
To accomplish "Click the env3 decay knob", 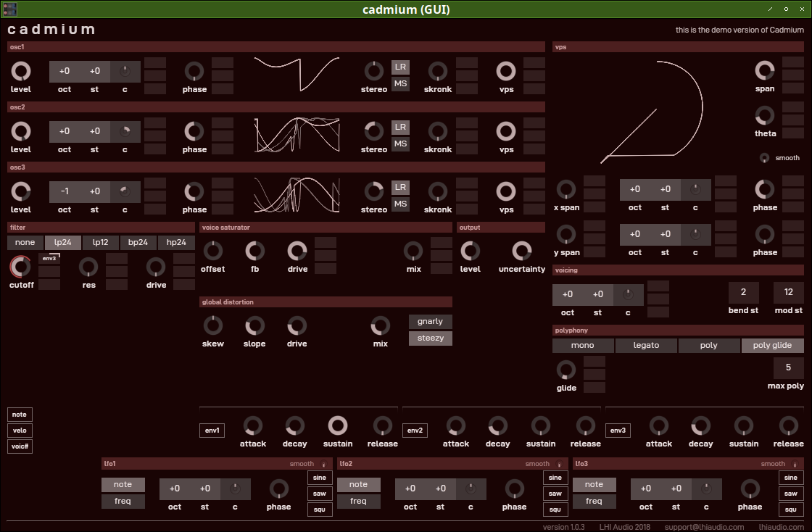I will (x=700, y=426).
